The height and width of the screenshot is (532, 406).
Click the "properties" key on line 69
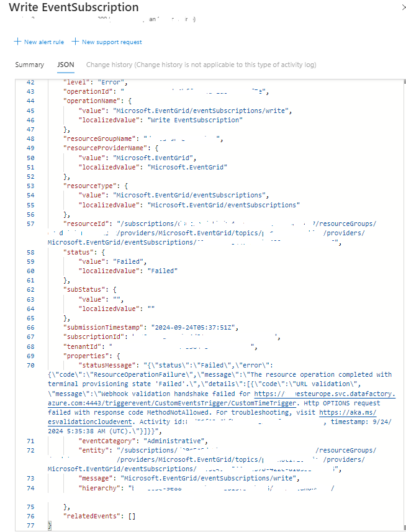pos(86,356)
